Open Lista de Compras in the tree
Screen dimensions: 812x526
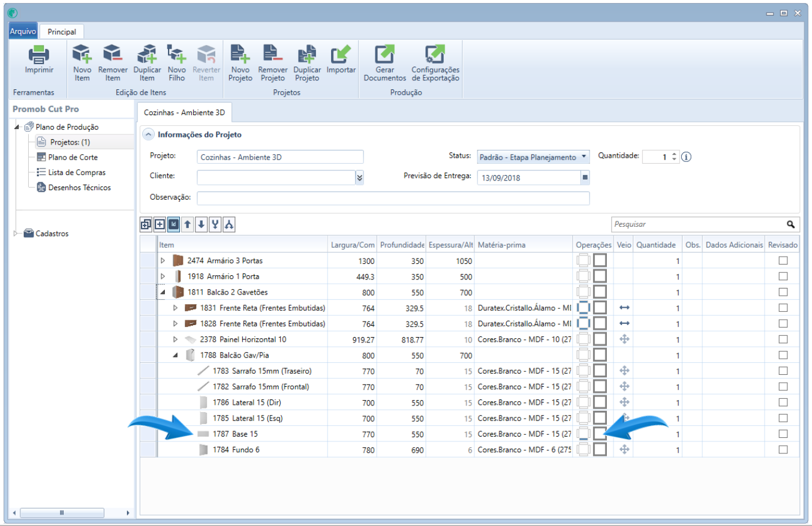77,172
